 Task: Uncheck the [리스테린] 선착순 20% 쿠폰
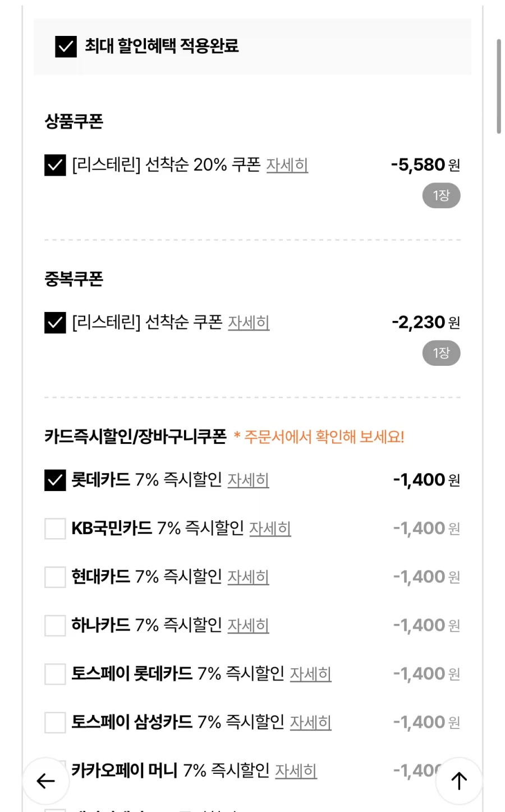pyautogui.click(x=54, y=164)
